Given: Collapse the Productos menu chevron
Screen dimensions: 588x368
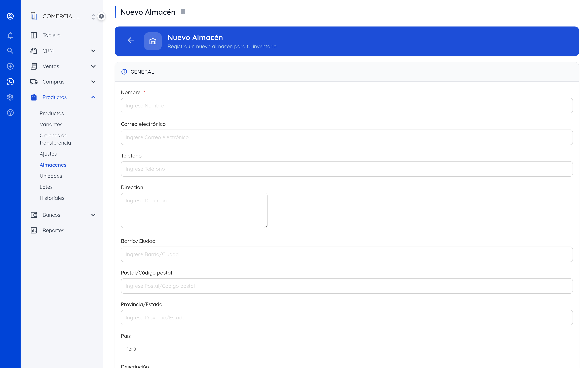Looking at the screenshot, I should coord(93,97).
